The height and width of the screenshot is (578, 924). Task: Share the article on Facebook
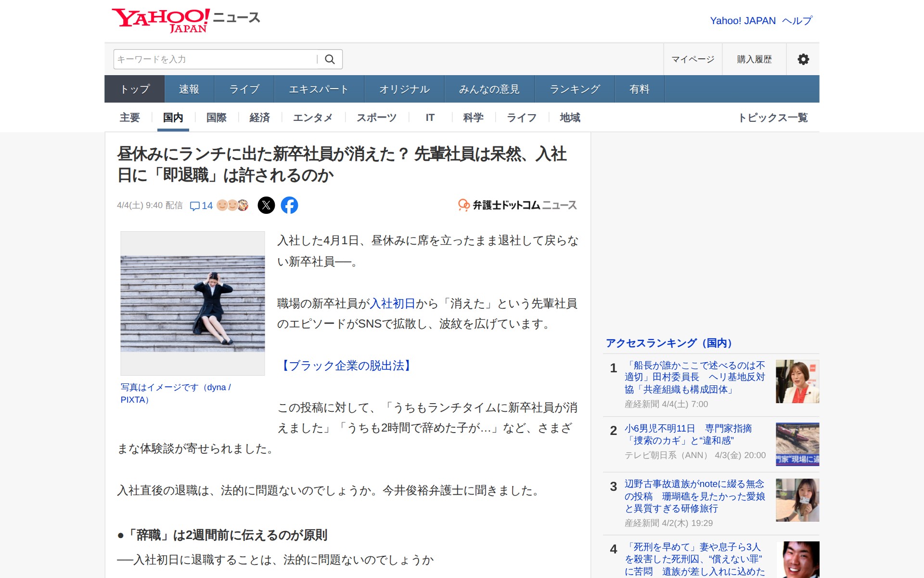289,205
